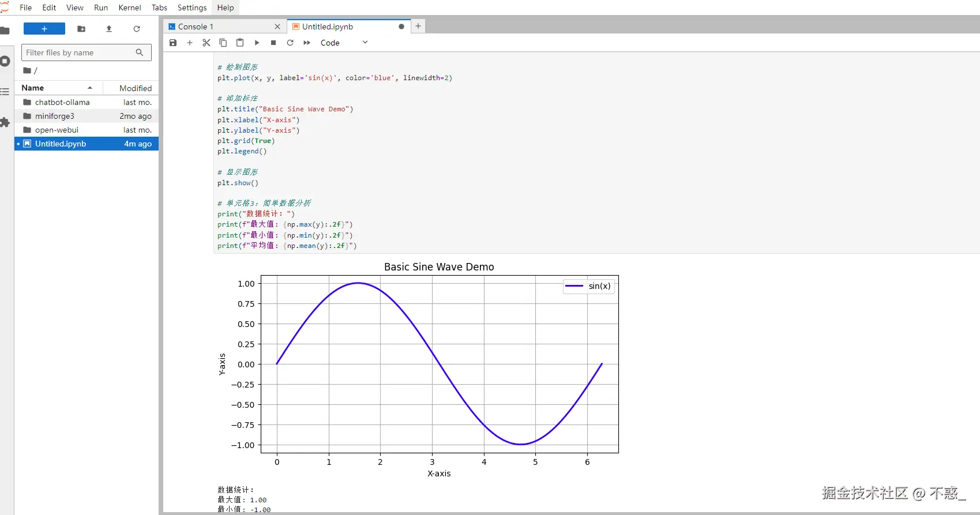Image resolution: width=980 pixels, height=515 pixels.
Task: Insert a new cell below with plus icon
Action: tap(190, 43)
